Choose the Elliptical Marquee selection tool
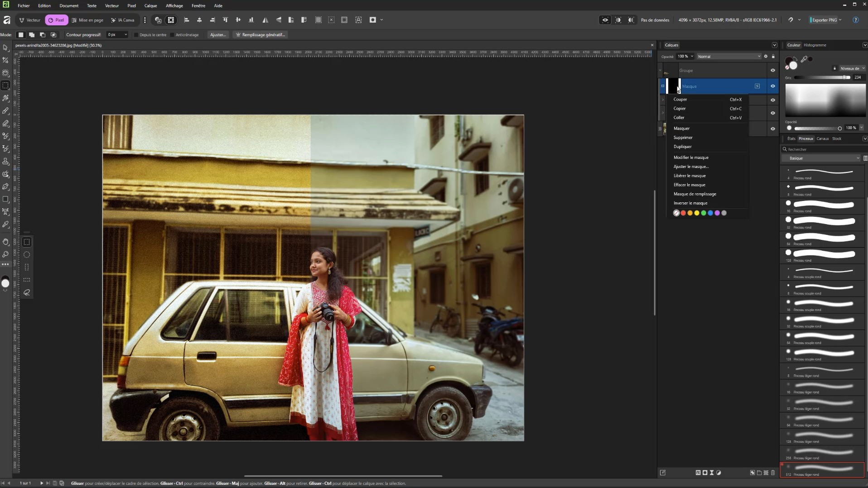 tap(27, 255)
